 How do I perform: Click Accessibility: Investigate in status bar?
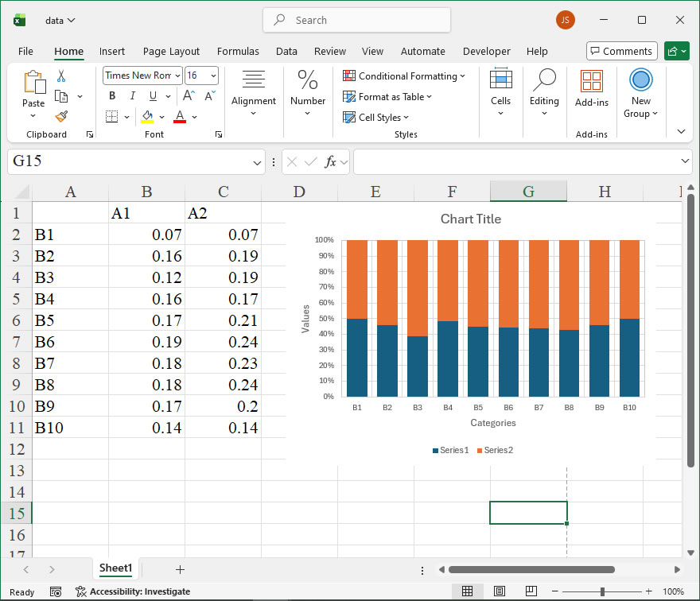click(x=132, y=591)
